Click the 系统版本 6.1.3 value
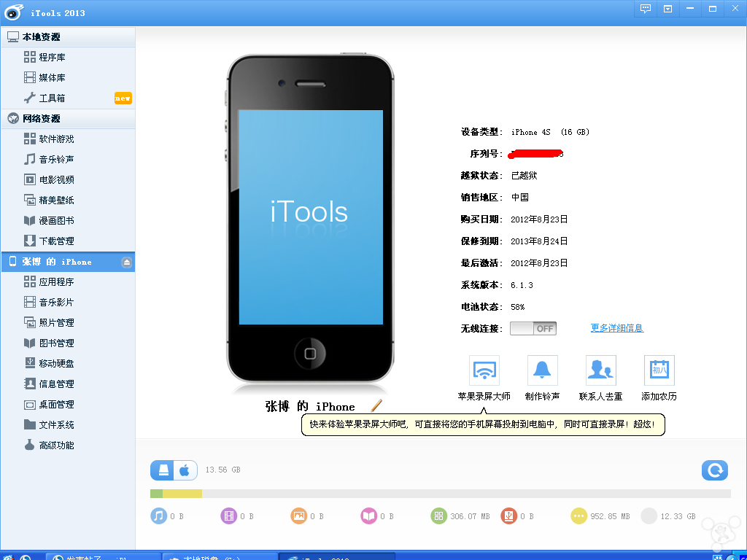The height and width of the screenshot is (560, 747). click(x=522, y=285)
